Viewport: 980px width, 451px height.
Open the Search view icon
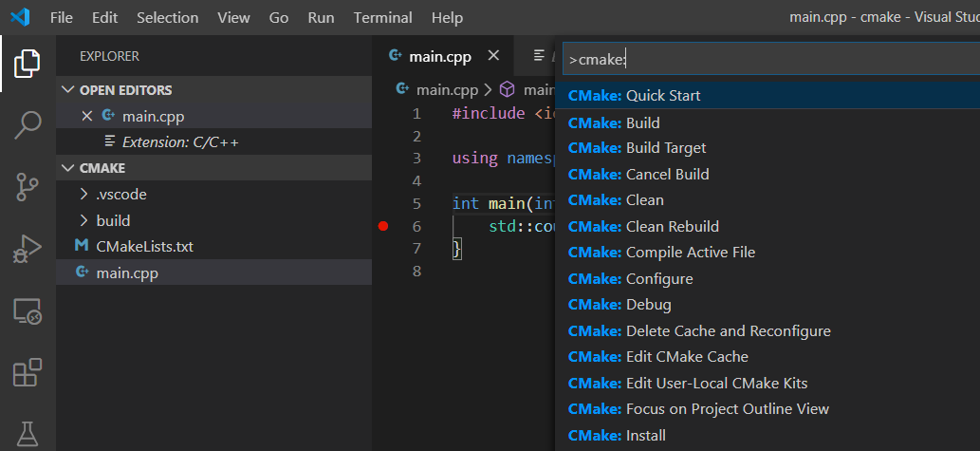pyautogui.click(x=28, y=125)
